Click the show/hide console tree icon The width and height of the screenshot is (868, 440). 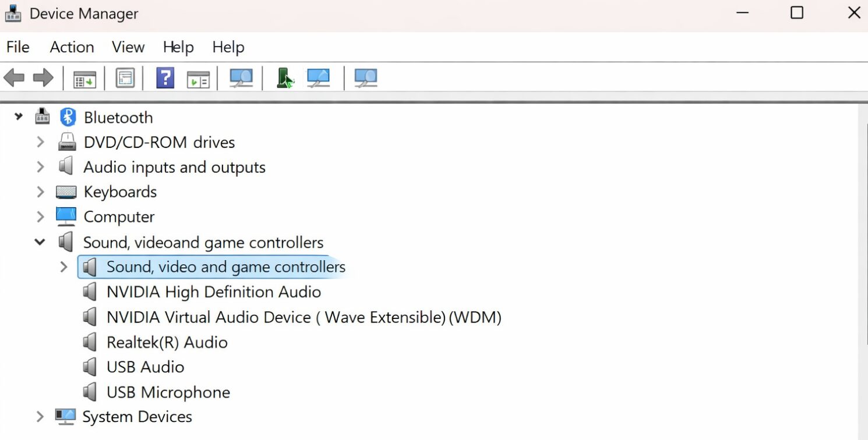click(84, 78)
